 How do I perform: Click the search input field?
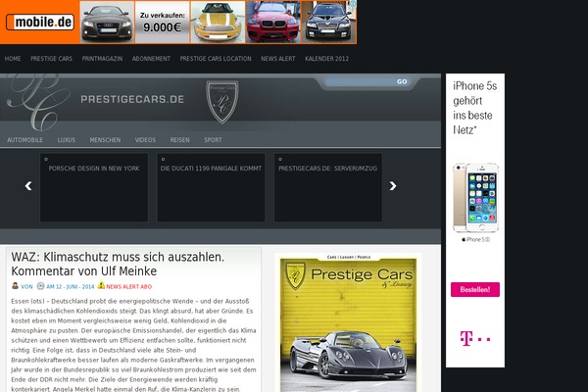(360, 81)
